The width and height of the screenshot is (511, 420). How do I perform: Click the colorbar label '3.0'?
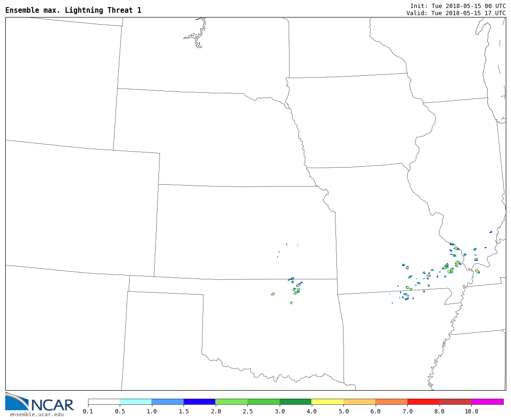(280, 411)
